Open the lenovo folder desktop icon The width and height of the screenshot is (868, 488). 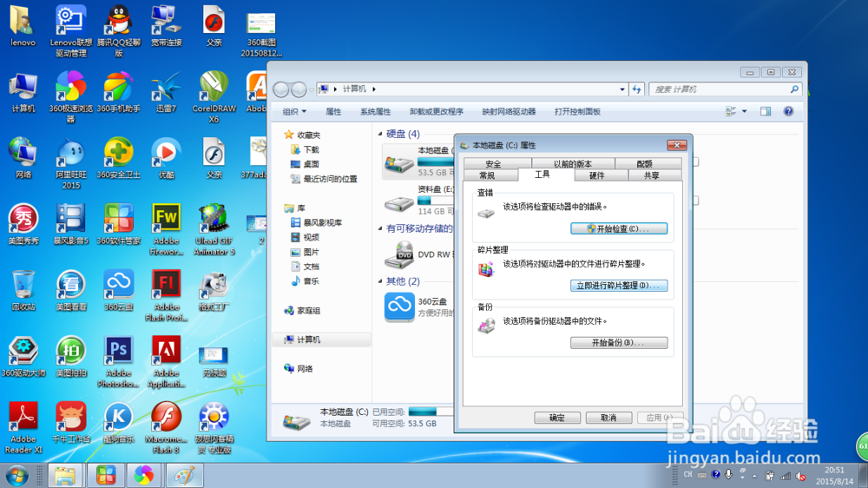pyautogui.click(x=23, y=26)
